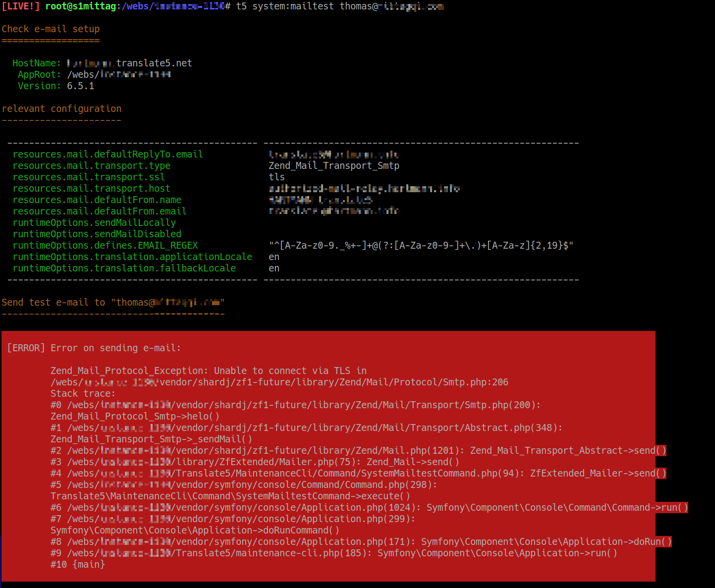Screen dimensions: 715x588
Task: Select stack frame #9 maintenance-cli.php(185)
Action: [x=334, y=553]
